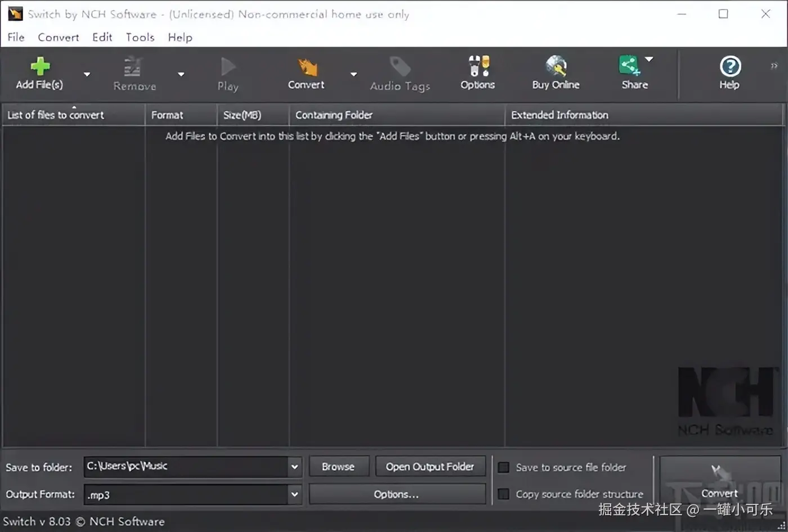Click the Add File(s) green plus icon
This screenshot has width=788, height=532.
click(39, 66)
